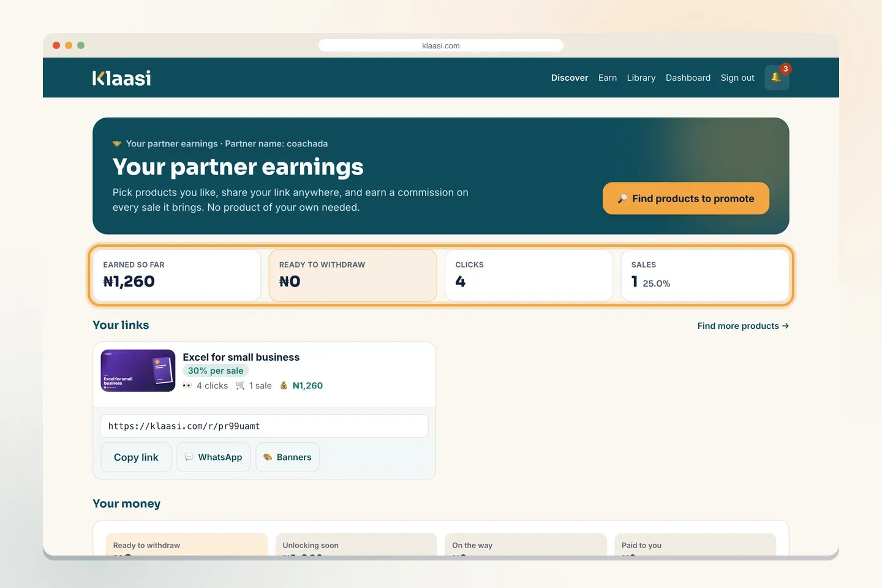Navigate to Dashboard

coord(688,78)
